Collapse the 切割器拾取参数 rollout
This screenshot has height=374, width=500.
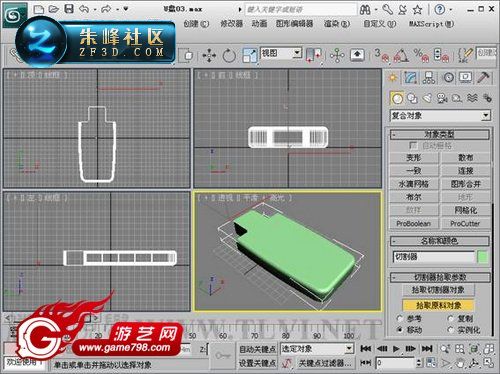(x=440, y=277)
